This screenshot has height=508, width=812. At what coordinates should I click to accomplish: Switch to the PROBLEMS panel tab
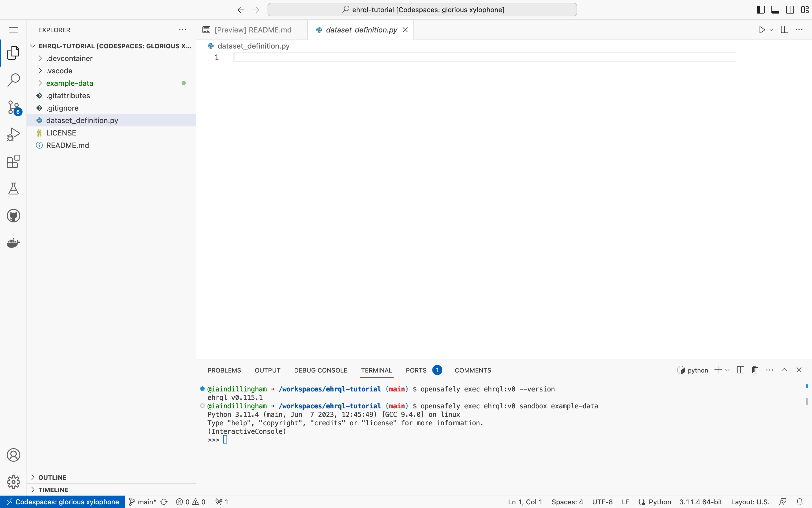tap(224, 370)
